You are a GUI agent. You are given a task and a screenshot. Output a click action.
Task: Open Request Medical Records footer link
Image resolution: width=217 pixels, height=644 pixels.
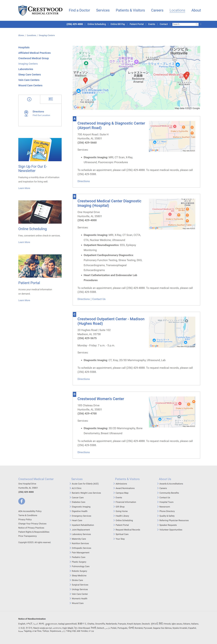pos(128,530)
